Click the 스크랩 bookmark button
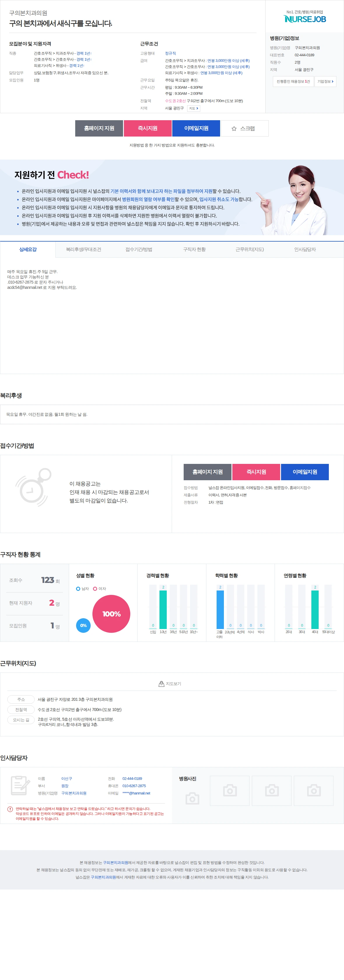 245,128
